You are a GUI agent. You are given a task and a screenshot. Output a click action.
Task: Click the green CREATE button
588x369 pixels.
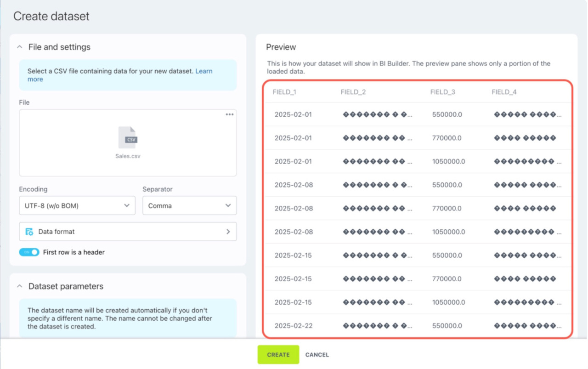point(278,355)
